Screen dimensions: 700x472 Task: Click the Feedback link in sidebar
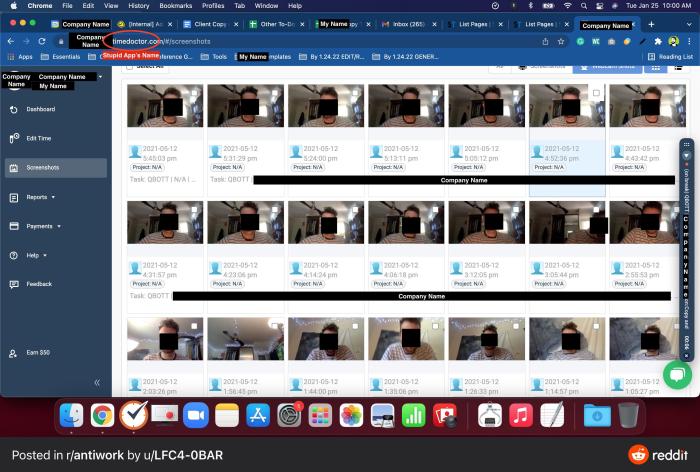[39, 284]
